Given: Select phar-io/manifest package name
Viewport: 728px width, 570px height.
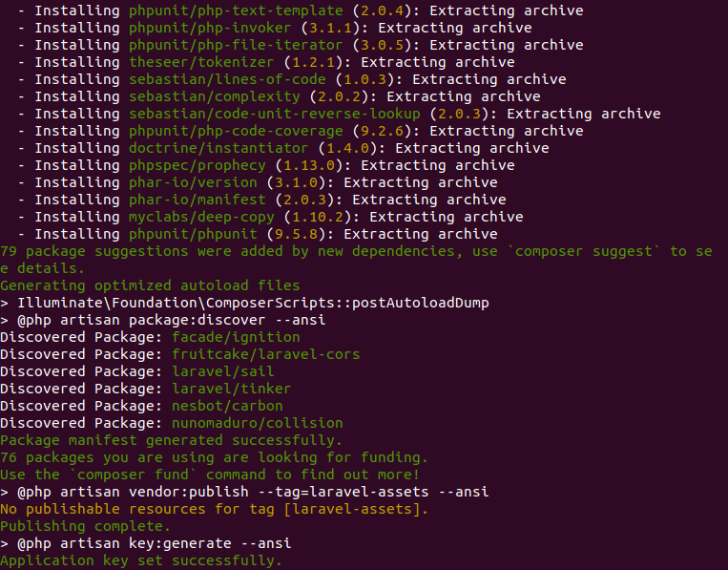Looking at the screenshot, I should (x=198, y=200).
